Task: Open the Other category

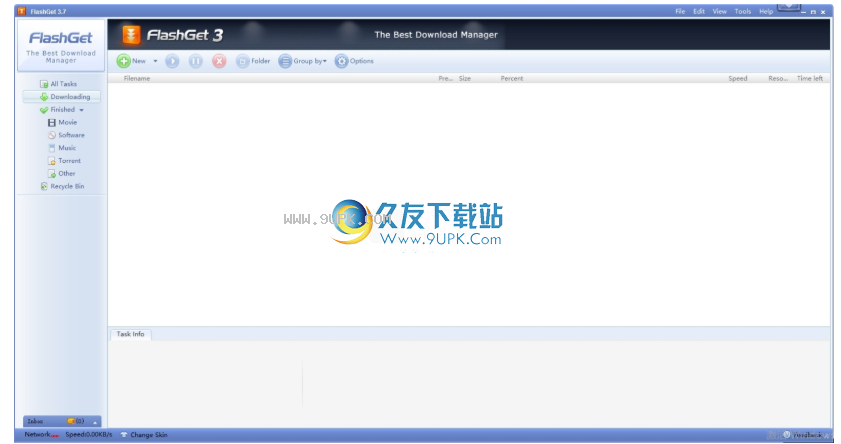Action: pyautogui.click(x=62, y=174)
